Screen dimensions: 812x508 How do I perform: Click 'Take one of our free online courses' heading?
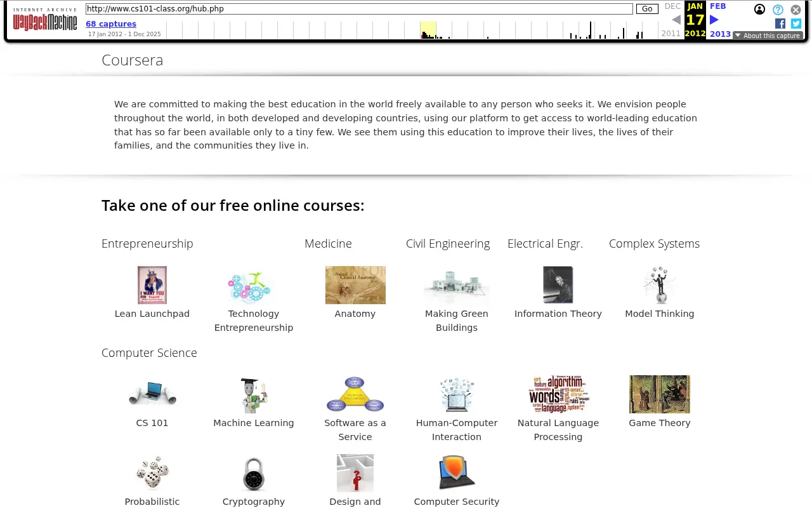(x=233, y=206)
